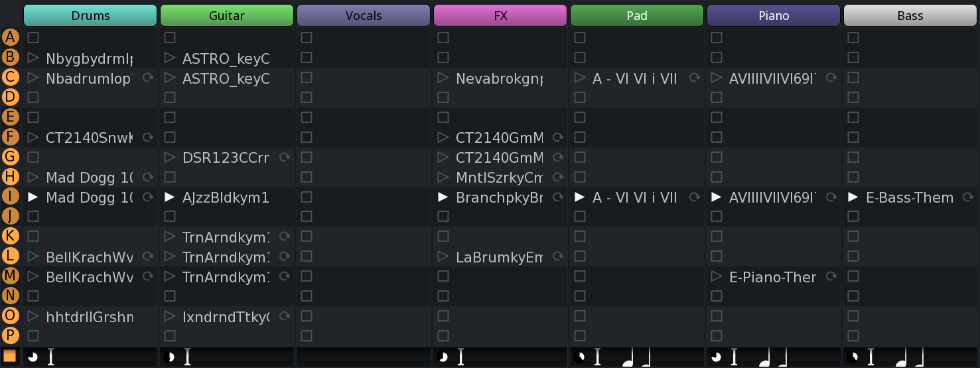Viewport: 980px width, 368px height.
Task: Click the empty Vocals slot in row A
Action: (x=307, y=38)
